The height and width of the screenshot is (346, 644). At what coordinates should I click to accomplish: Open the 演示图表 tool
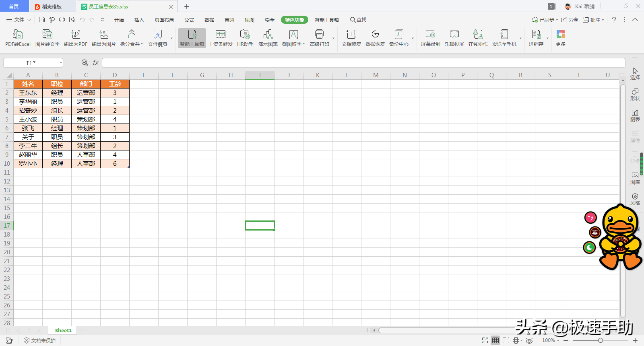[268, 38]
